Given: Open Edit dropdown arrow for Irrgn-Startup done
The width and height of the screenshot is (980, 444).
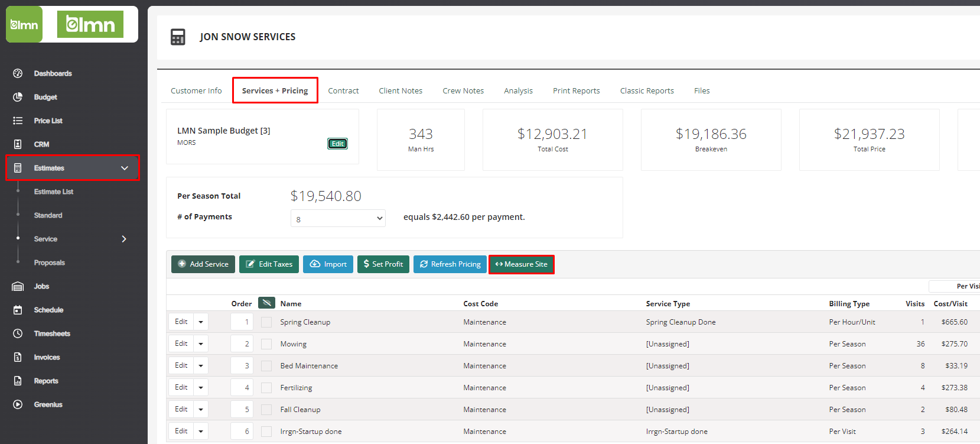Looking at the screenshot, I should point(201,432).
